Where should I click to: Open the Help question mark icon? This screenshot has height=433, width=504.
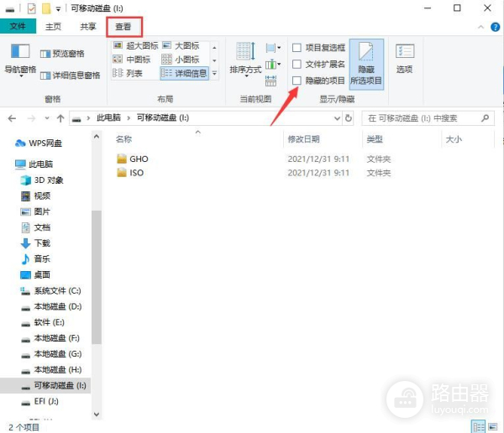[495, 27]
